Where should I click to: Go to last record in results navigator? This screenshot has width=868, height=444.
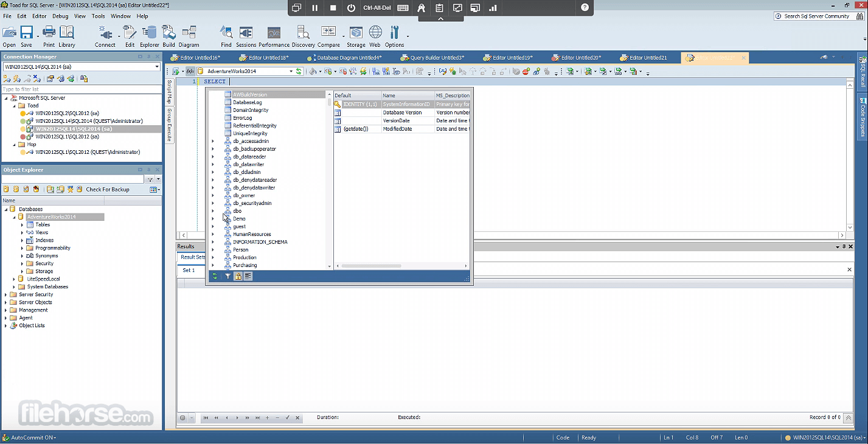click(257, 418)
